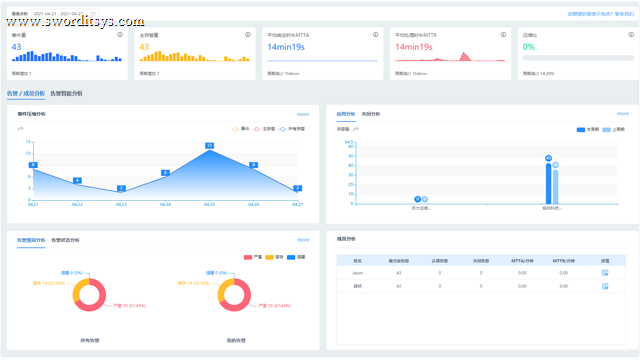Show info for the MTTR average handling card
The image size is (640, 360).
coord(503,35)
